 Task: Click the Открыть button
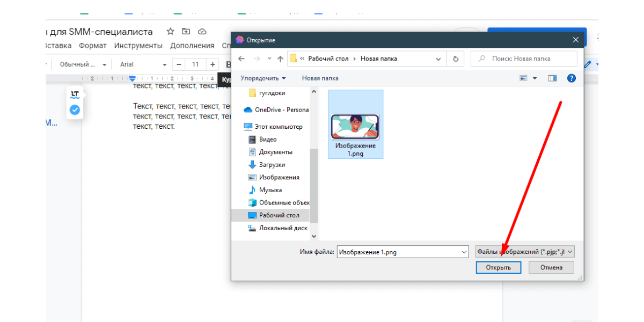(x=498, y=267)
